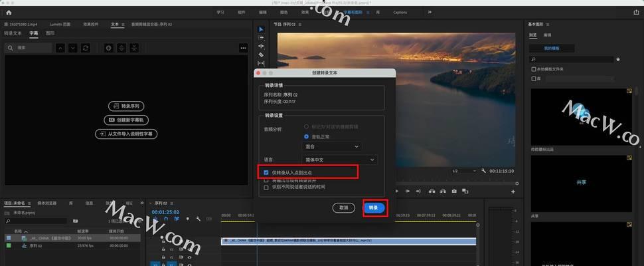Open 媒体浏览器 tab
The height and width of the screenshot is (266, 644).
coord(47,203)
